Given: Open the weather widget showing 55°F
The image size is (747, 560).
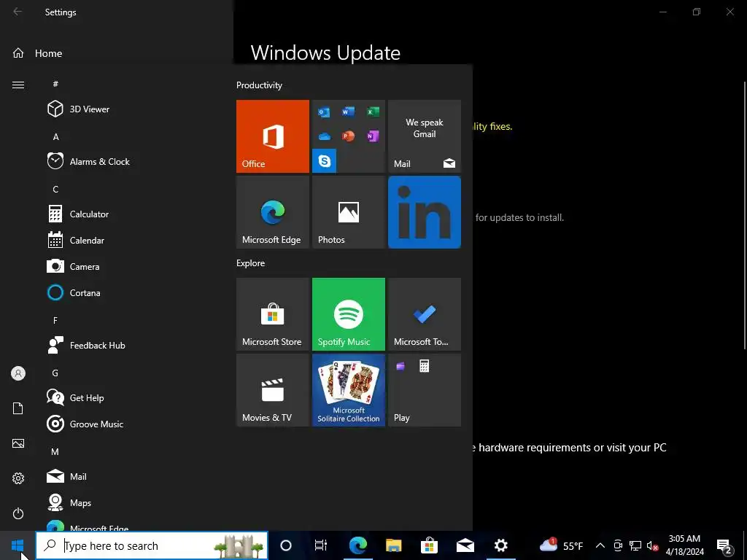Looking at the screenshot, I should (561, 545).
